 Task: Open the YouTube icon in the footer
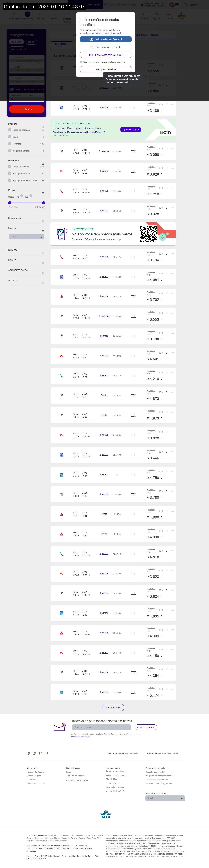[46, 753]
